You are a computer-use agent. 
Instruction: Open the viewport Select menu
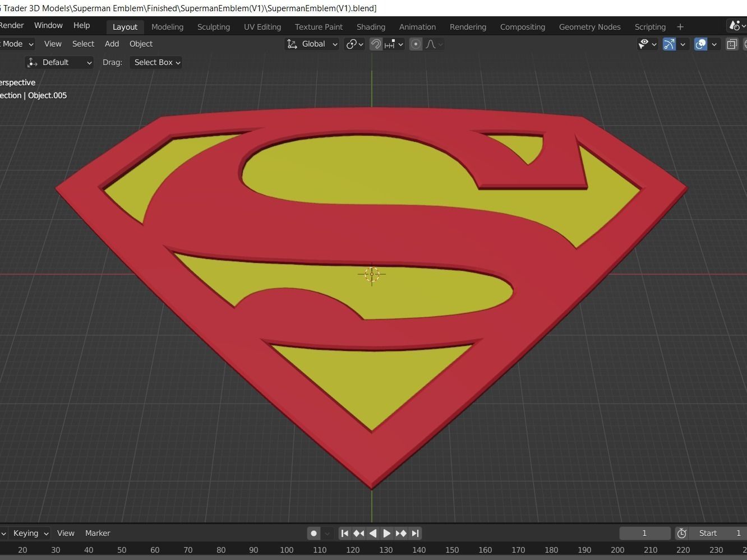click(83, 44)
